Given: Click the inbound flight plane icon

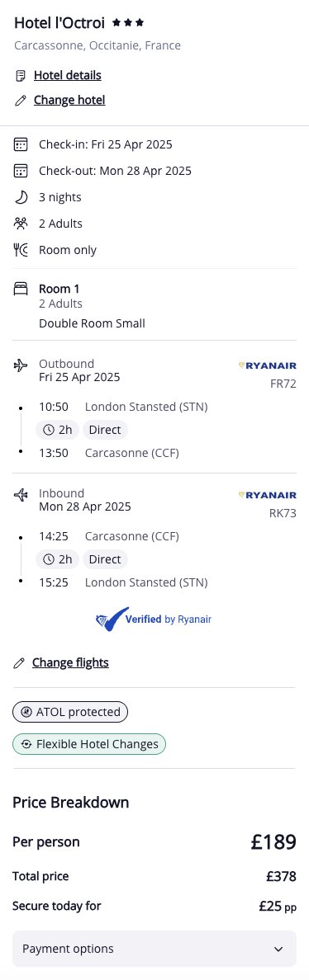Looking at the screenshot, I should 21,494.
